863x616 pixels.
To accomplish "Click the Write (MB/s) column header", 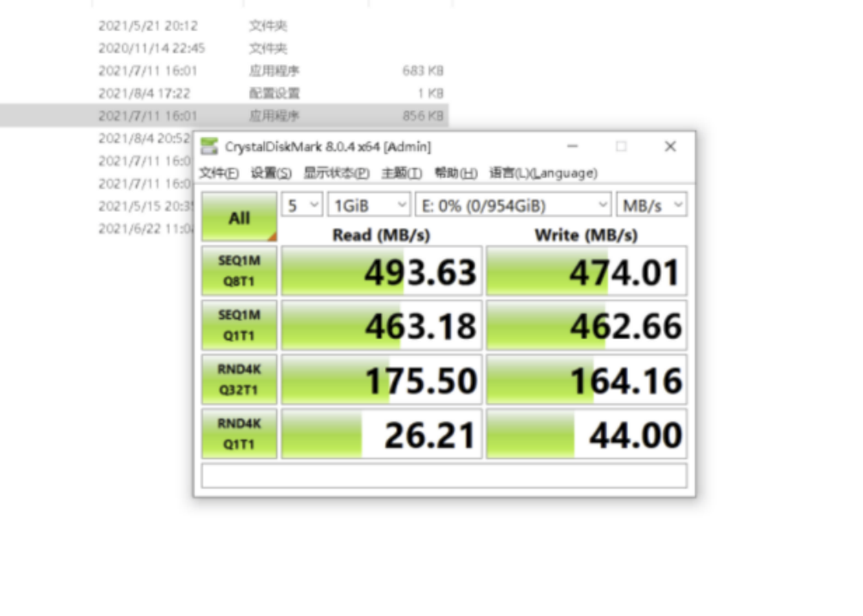I will 586,235.
